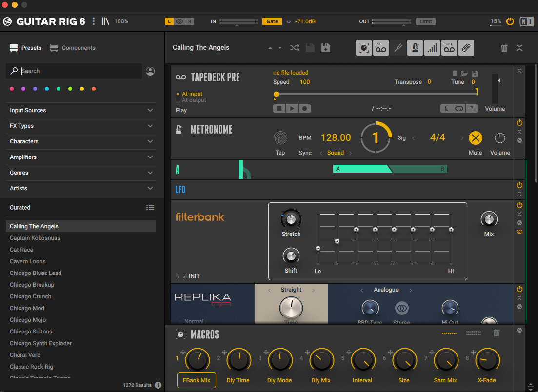Viewport: 538px width, 392px height.
Task: Toggle the Metronome Mute button
Action: 475,138
